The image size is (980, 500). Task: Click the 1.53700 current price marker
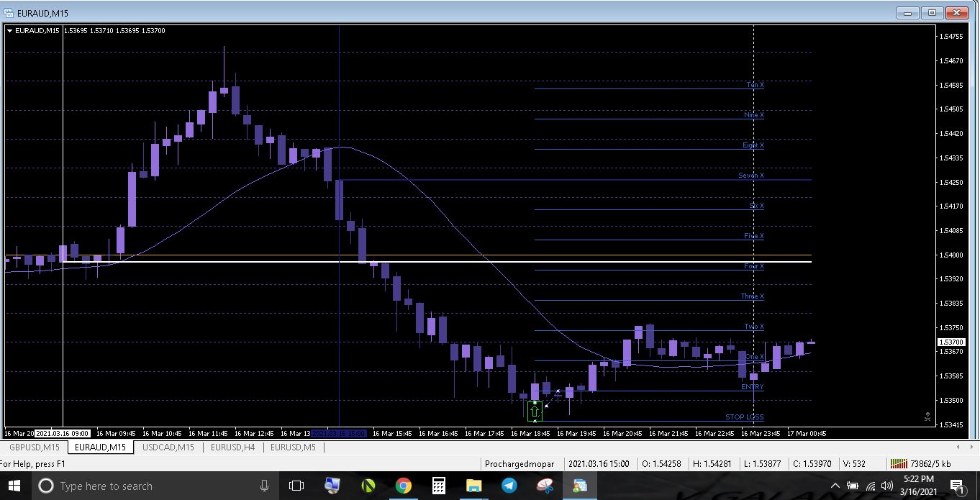point(951,342)
